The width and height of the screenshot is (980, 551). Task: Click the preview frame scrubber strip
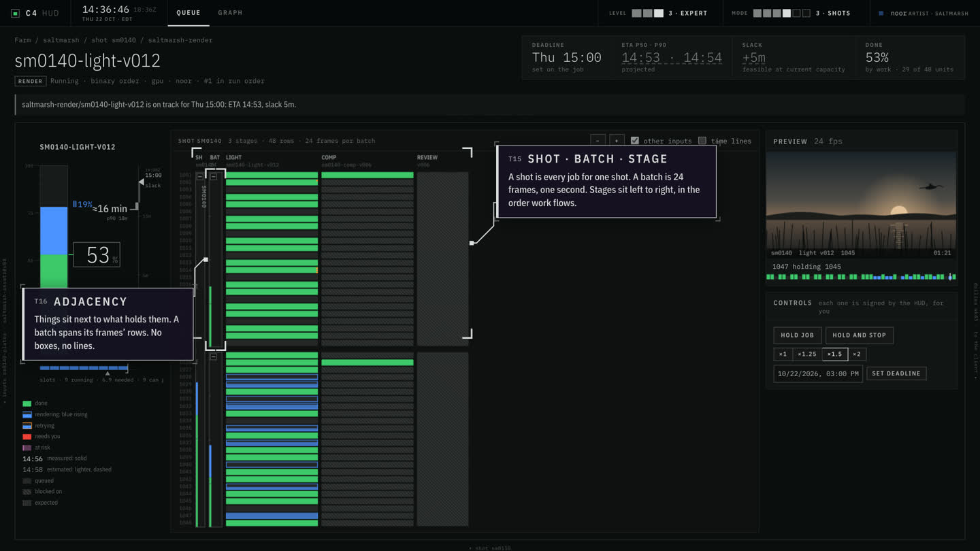click(x=861, y=277)
